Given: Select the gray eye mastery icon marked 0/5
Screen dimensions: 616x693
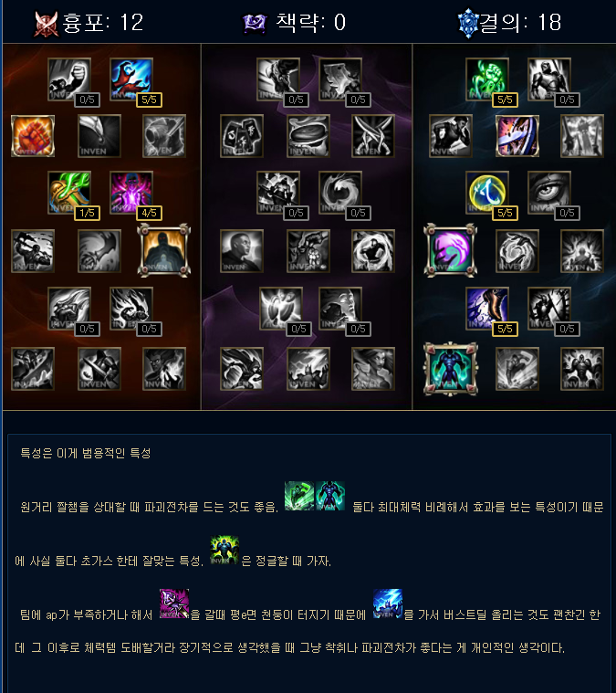Looking at the screenshot, I should [549, 193].
